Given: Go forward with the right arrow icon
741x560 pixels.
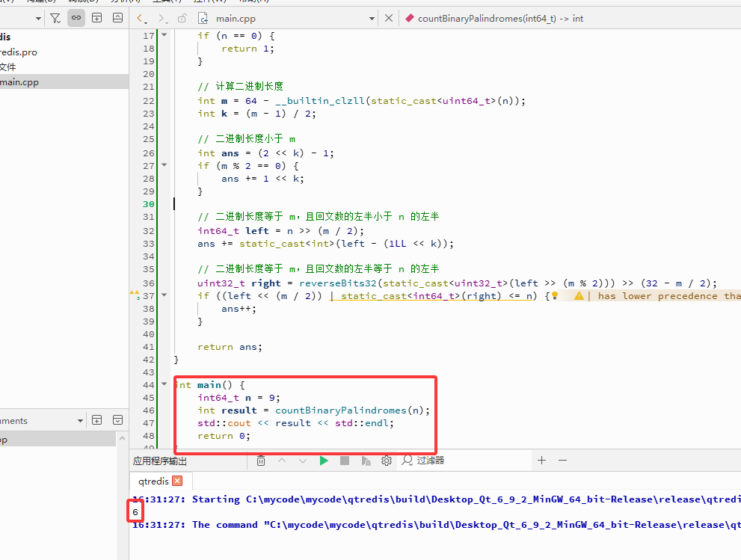Looking at the screenshot, I should (162, 19).
